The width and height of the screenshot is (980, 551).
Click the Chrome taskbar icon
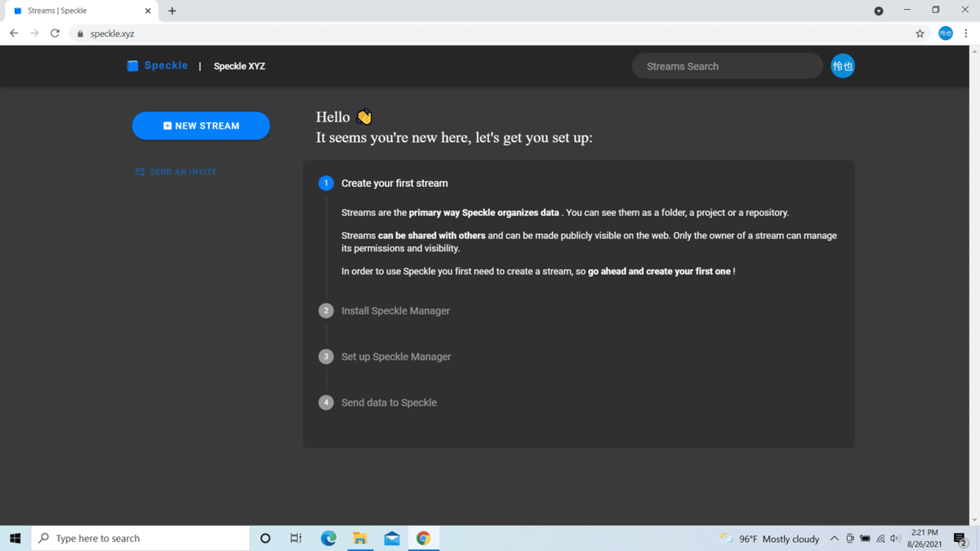423,538
